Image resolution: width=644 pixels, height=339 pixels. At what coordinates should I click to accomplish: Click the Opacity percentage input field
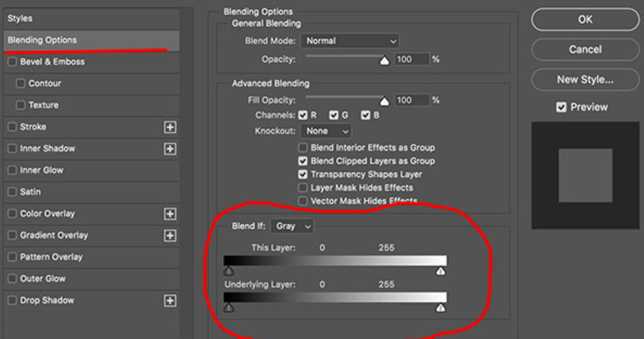click(412, 60)
